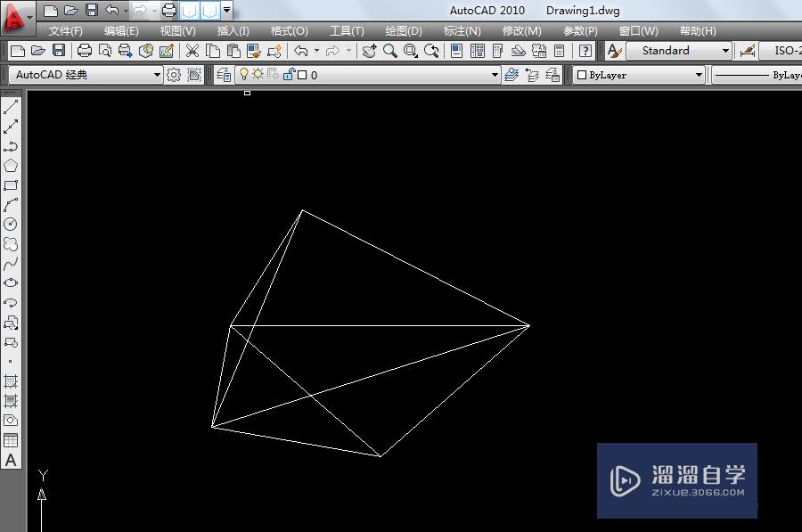Click the Zoom Realtime magnifier icon

[390, 51]
